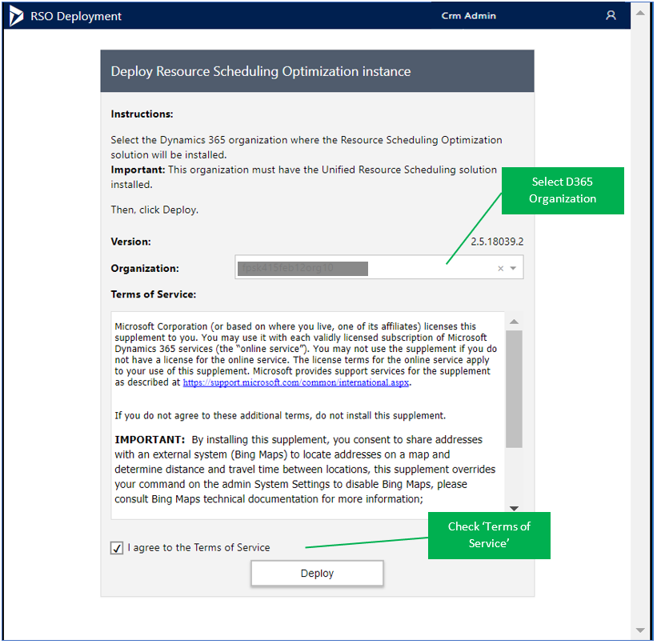This screenshot has height=644, width=657.
Task: Toggle the Terms of Service agreement checkbox
Action: click(117, 548)
